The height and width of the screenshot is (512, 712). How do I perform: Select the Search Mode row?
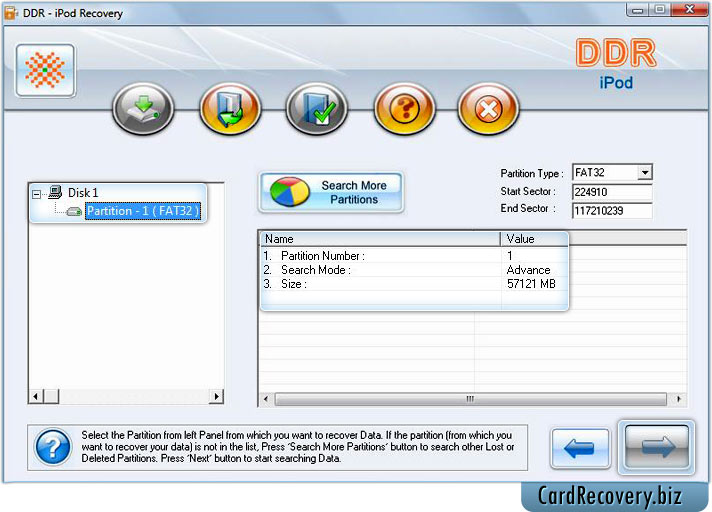[414, 270]
